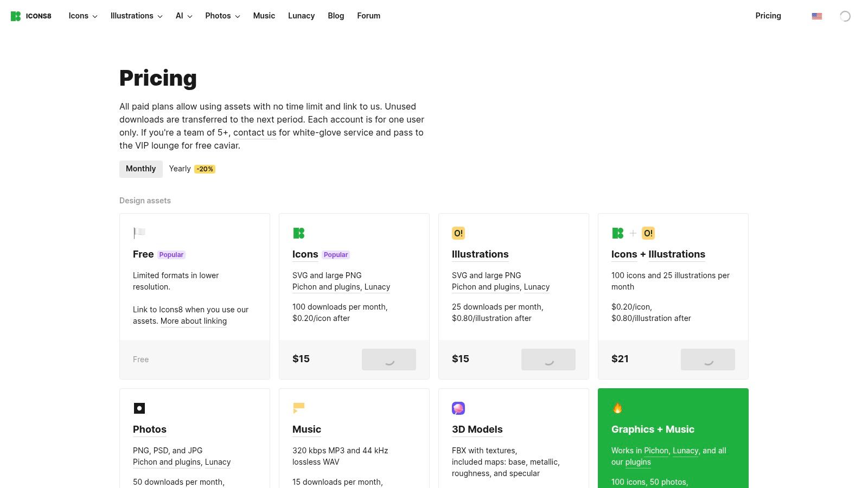The width and height of the screenshot is (868, 488).
Task: Click the purple 3D Models plan icon
Action: [x=458, y=408]
